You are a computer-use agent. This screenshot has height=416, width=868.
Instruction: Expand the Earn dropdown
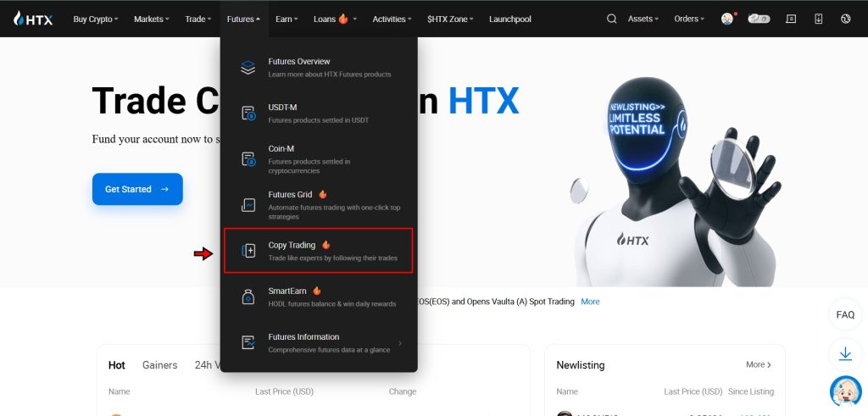[287, 19]
